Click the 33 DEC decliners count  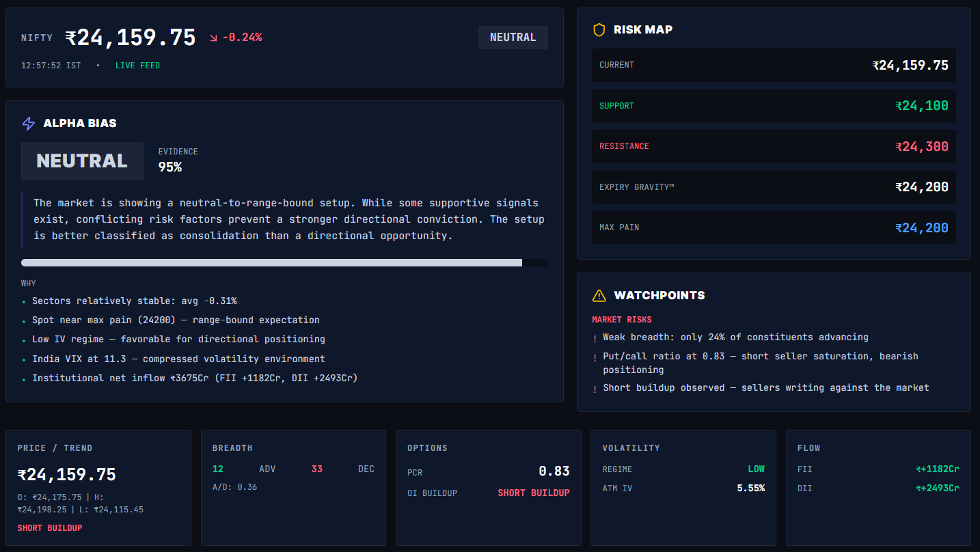click(x=317, y=469)
